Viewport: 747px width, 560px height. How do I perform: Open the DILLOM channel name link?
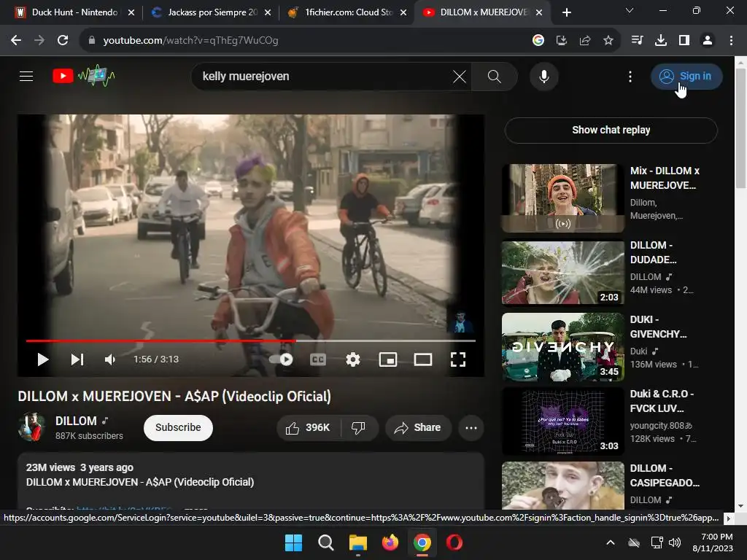(76, 421)
